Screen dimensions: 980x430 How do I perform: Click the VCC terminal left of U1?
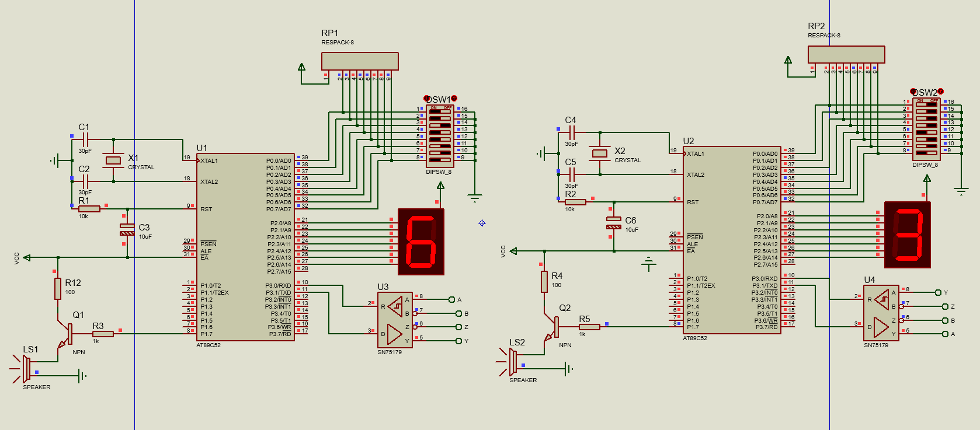[x=26, y=257]
